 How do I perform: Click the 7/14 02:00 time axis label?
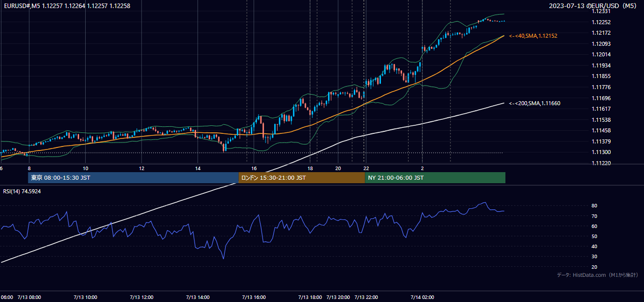pyautogui.click(x=422, y=297)
